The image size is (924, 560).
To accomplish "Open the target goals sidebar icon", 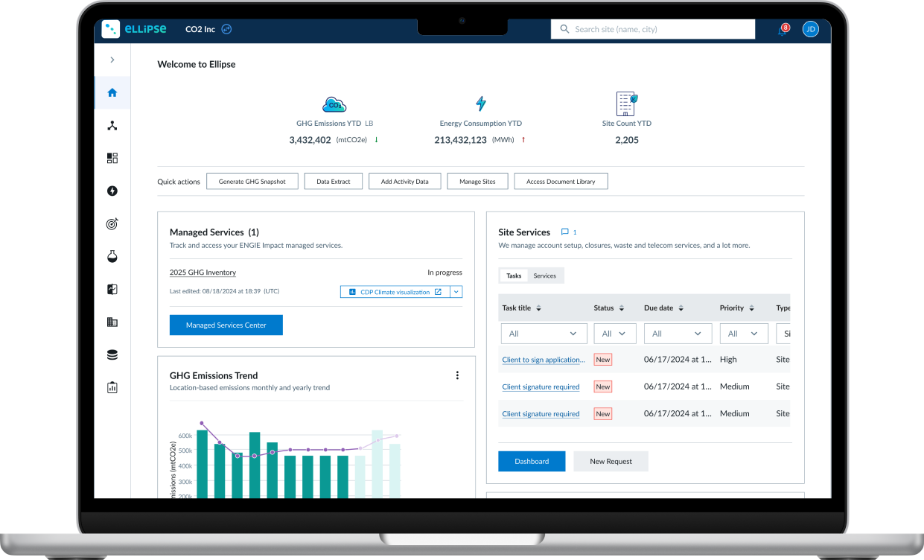I will tap(112, 224).
